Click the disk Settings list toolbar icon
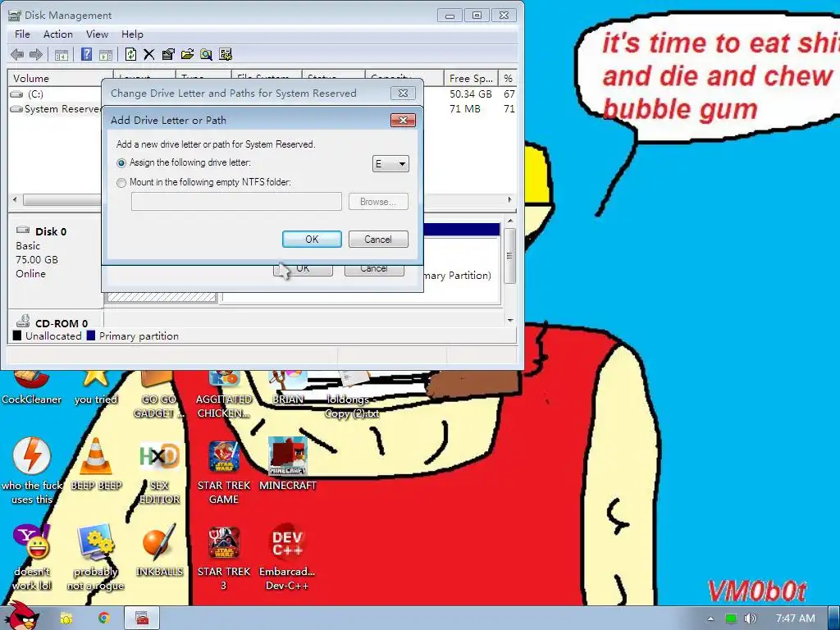This screenshot has width=840, height=630. (226, 54)
